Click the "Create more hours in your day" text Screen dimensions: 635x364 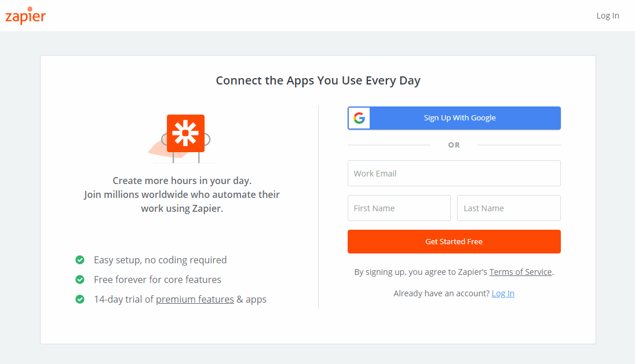click(x=182, y=181)
